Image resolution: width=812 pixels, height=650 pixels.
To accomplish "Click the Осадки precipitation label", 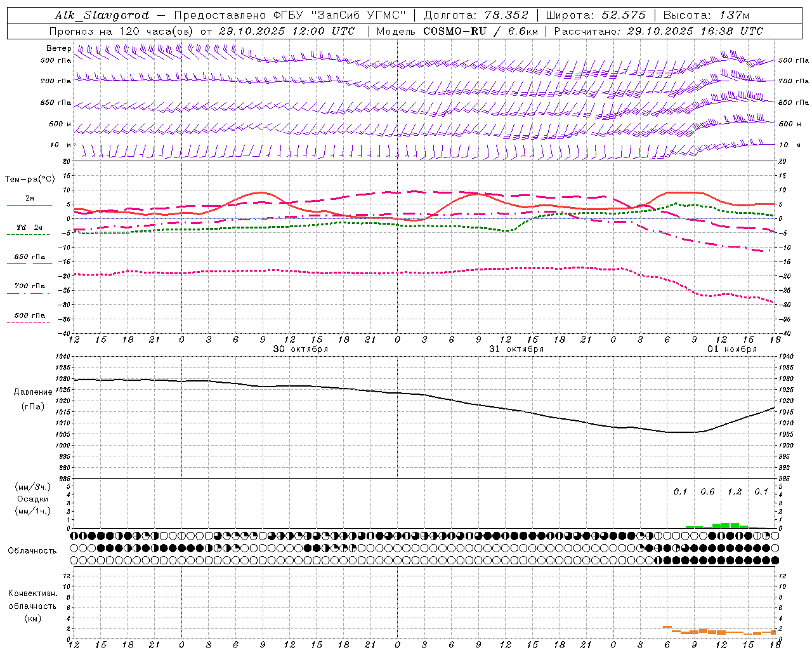I will point(33,499).
